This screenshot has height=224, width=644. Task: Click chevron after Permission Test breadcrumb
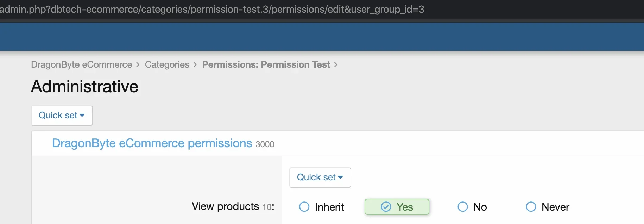coord(336,65)
